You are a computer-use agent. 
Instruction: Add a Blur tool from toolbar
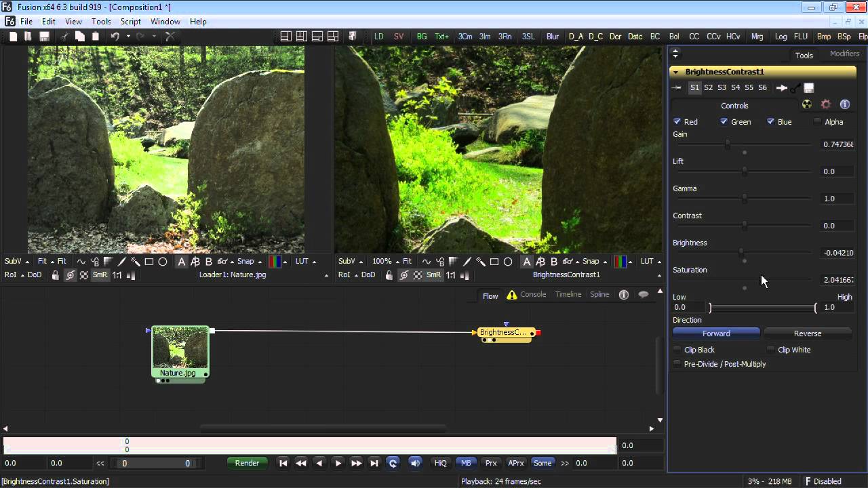point(553,37)
